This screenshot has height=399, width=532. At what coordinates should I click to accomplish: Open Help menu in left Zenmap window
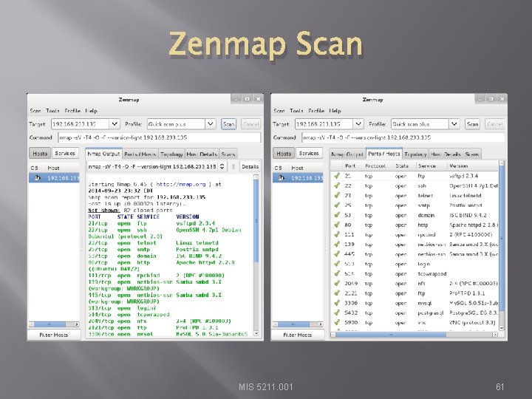[92, 111]
